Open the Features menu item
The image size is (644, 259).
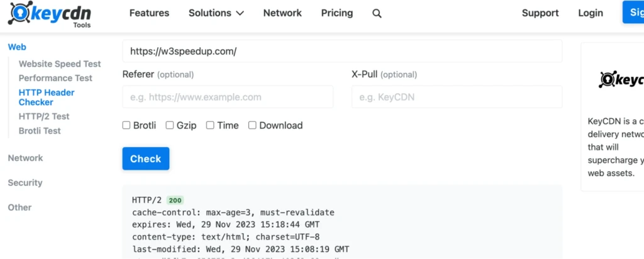[x=149, y=13]
